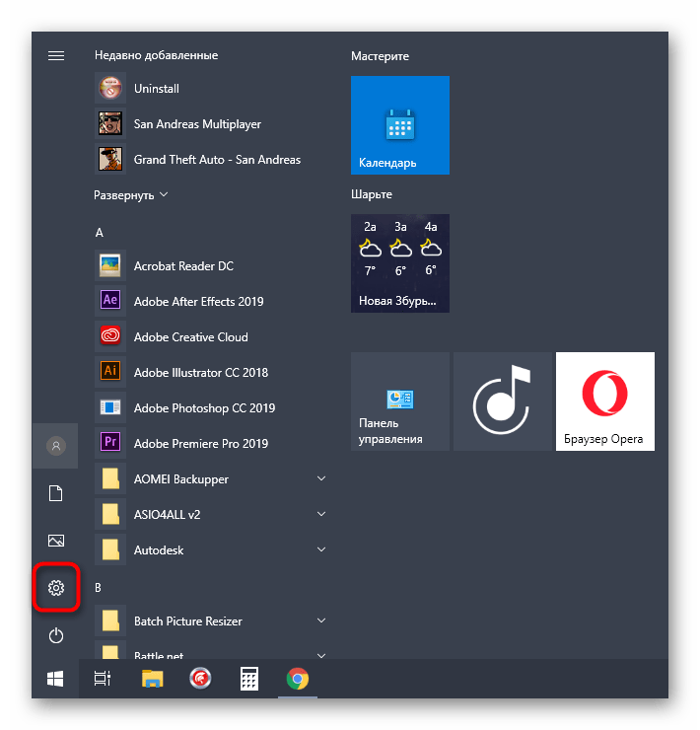Expand the AOMEI Backupper folder chevron
The width and height of the screenshot is (700, 730).
point(321,478)
